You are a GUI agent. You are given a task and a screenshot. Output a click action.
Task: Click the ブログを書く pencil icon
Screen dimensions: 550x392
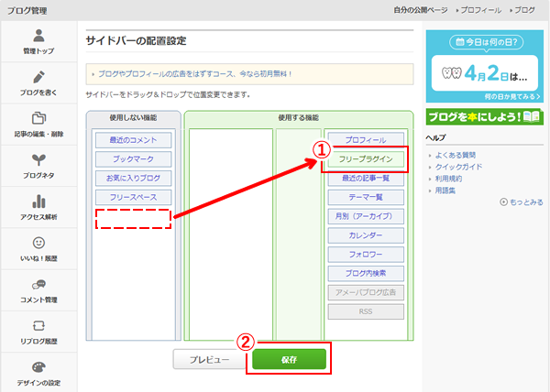tap(38, 78)
